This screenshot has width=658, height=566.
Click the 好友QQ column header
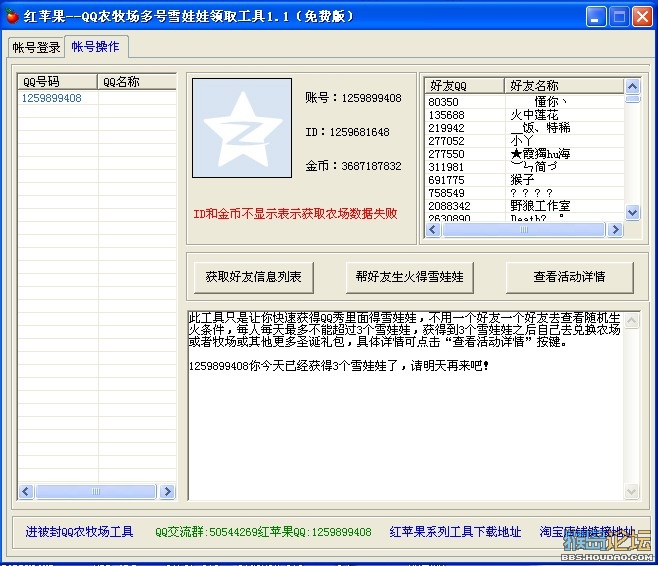(x=464, y=86)
